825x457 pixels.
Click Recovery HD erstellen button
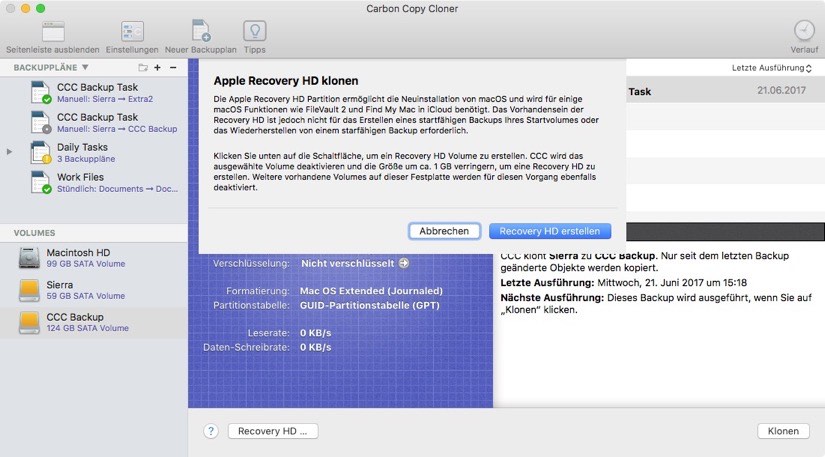click(550, 231)
